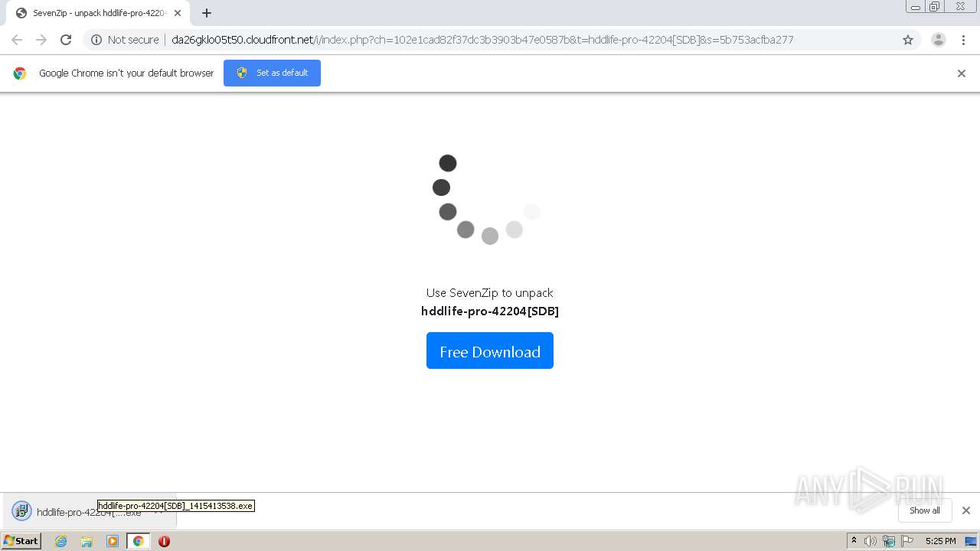
Task: Click the hddlife-pro-42204[SDB] file name text
Action: 490,311
